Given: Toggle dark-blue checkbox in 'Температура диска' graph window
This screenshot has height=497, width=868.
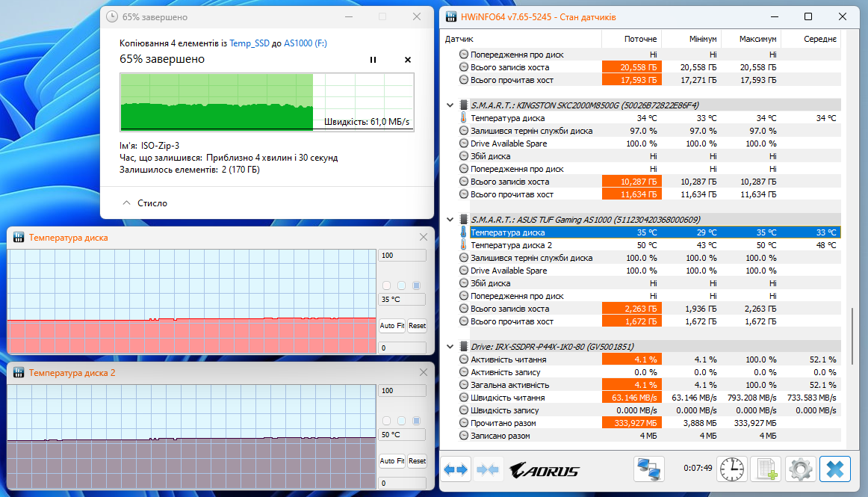Looking at the screenshot, I should pyautogui.click(x=416, y=285).
